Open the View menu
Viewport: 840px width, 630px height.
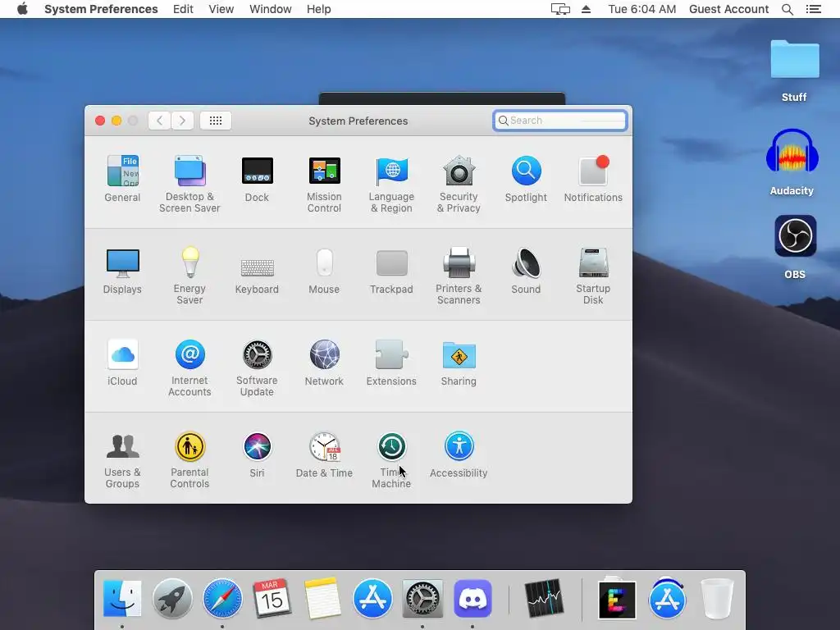pyautogui.click(x=221, y=9)
